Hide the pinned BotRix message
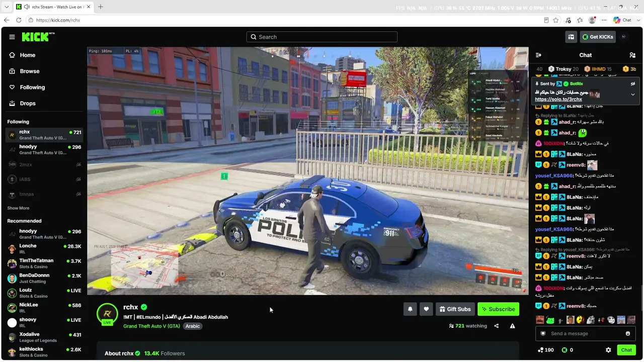 click(633, 84)
